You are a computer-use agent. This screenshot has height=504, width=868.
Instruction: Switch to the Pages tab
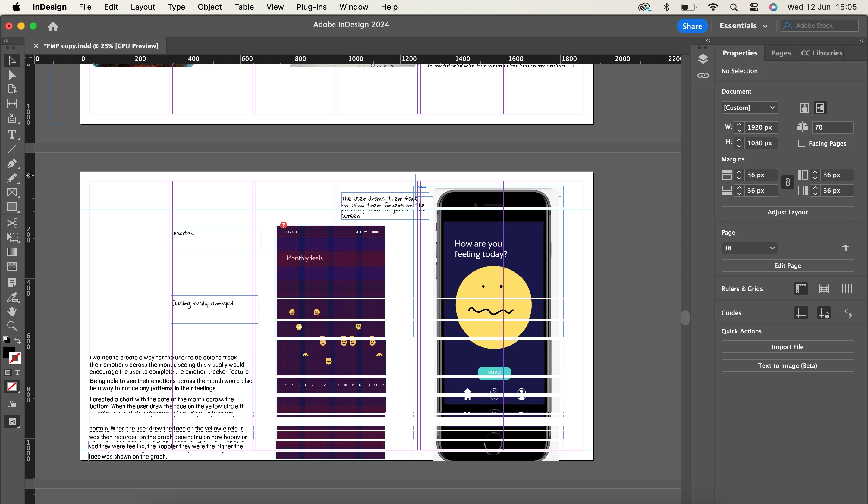pyautogui.click(x=781, y=53)
